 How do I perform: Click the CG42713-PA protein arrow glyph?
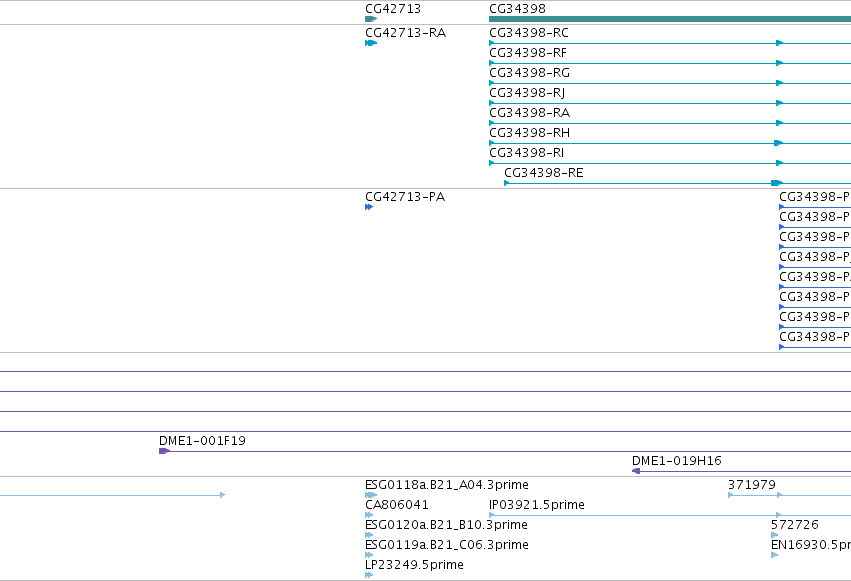(x=369, y=207)
